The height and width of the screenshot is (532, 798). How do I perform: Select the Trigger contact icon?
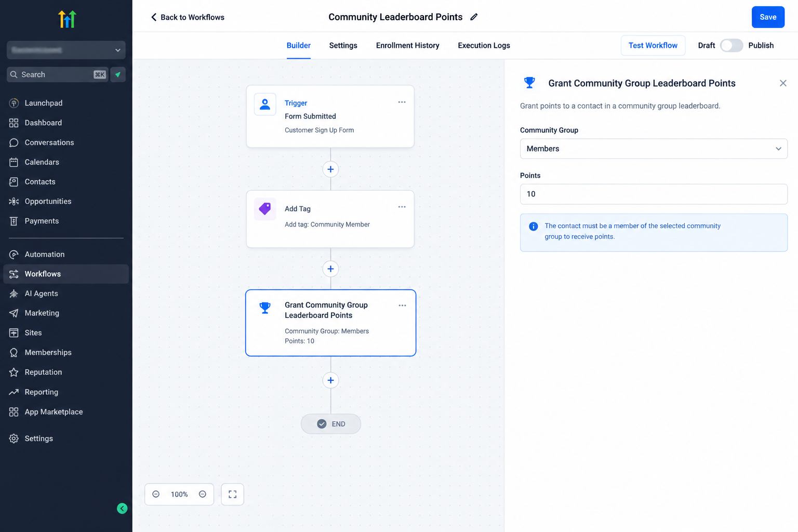(265, 104)
